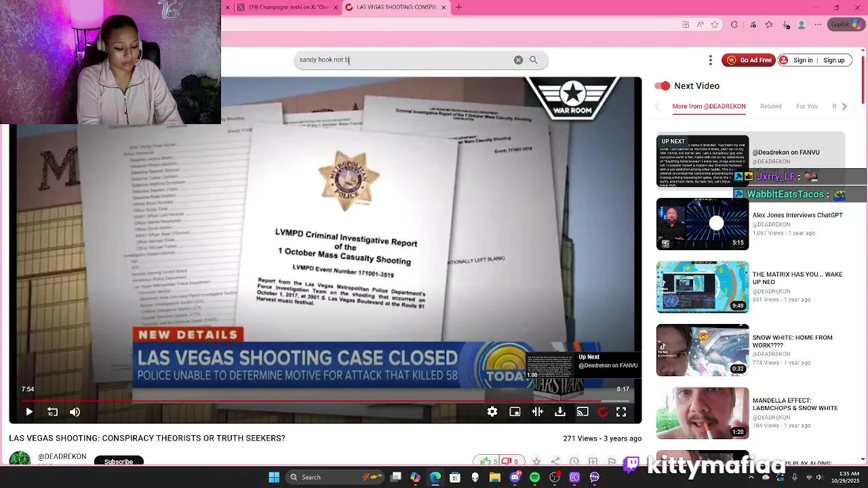Open Edge favorites list icon
Image resolution: width=868 pixels, height=488 pixels.
769,24
